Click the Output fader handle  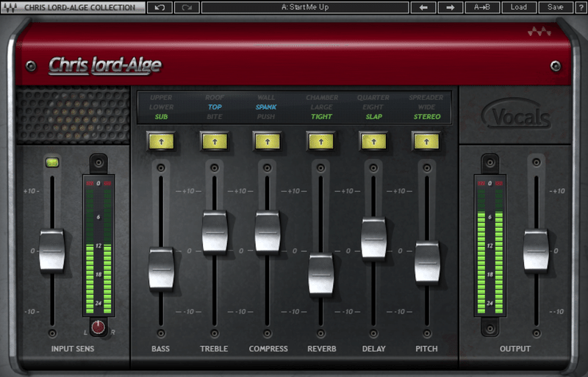536,250
